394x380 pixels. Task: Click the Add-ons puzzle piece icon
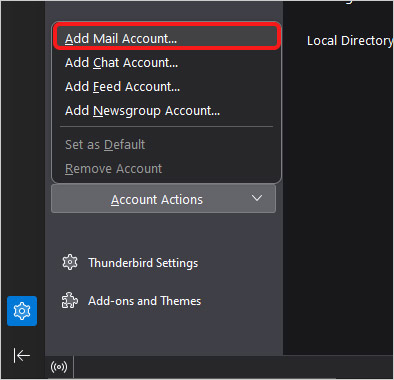tap(70, 300)
